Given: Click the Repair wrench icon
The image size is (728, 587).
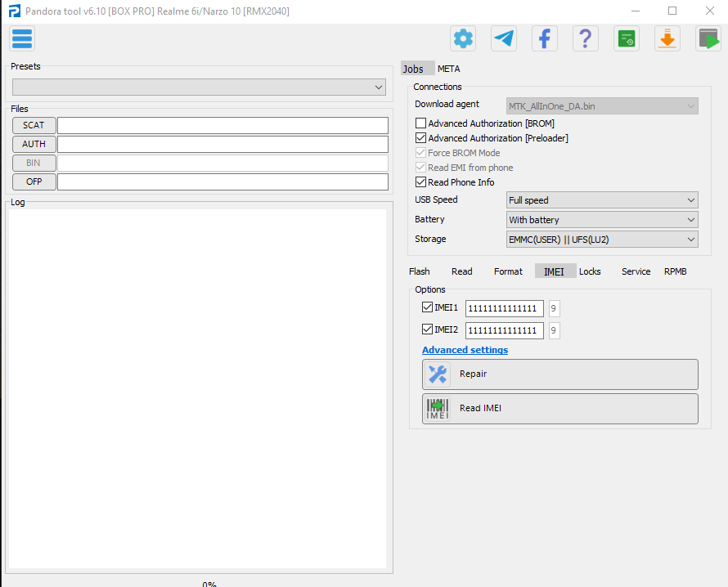Looking at the screenshot, I should click(438, 374).
